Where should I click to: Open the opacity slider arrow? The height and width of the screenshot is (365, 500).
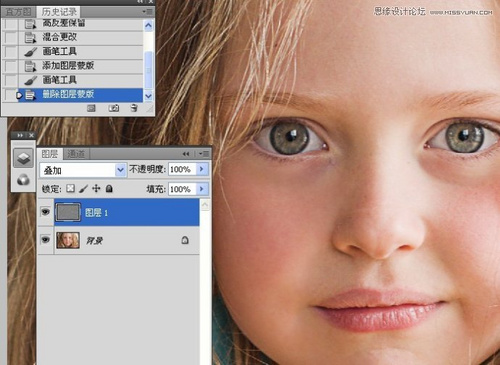click(202, 169)
